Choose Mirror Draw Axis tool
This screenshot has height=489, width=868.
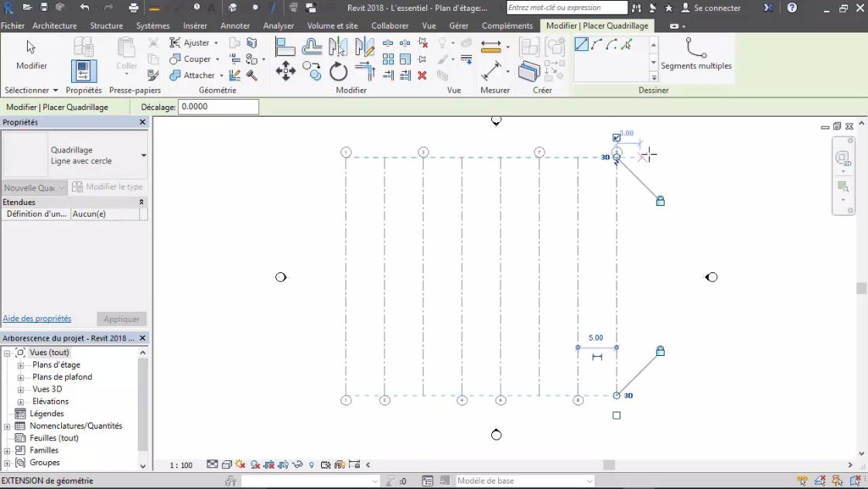click(x=364, y=46)
